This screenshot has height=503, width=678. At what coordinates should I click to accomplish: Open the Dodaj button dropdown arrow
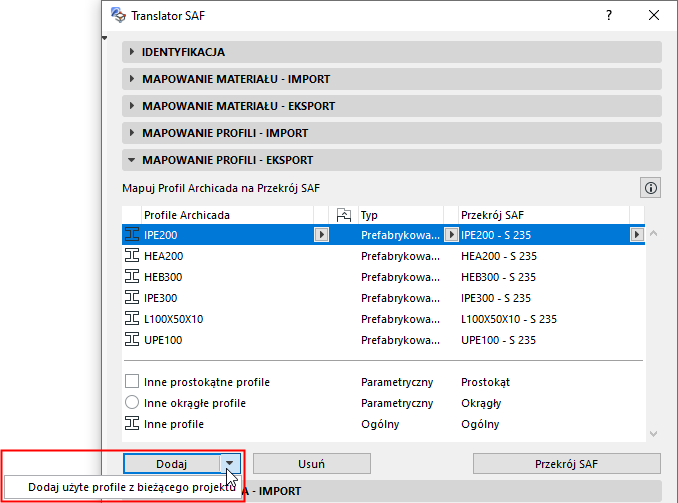tap(230, 464)
